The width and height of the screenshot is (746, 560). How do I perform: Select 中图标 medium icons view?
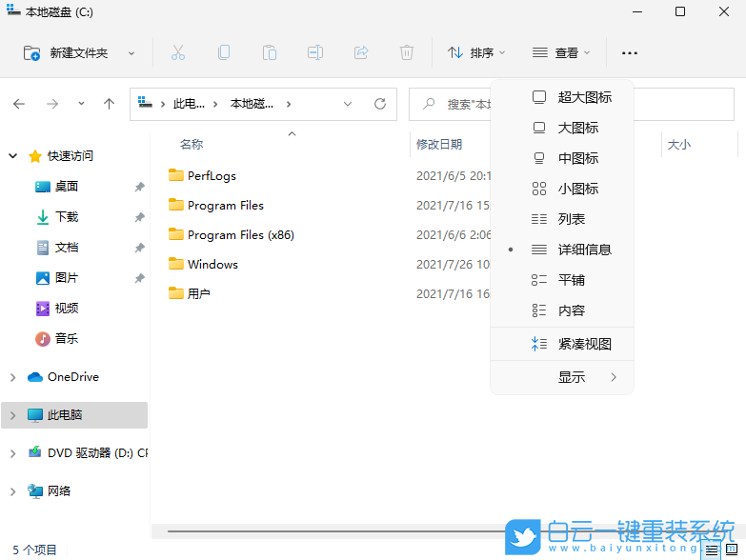tap(562, 158)
